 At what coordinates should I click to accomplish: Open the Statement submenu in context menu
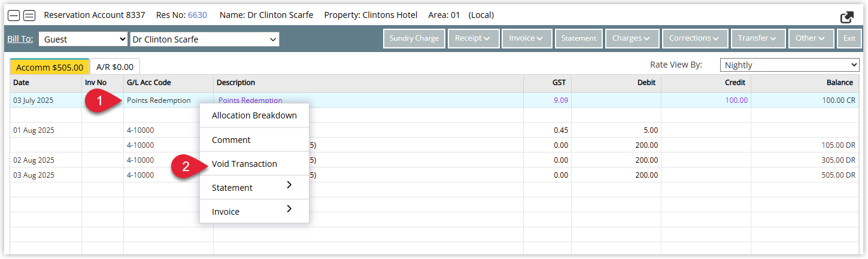click(x=254, y=187)
